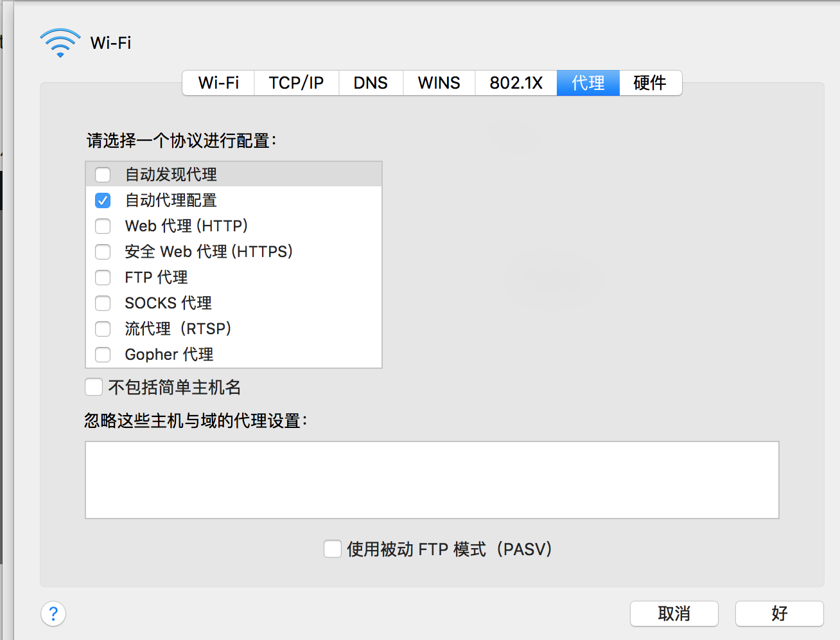Enable FTP 代理 checkbox
This screenshot has height=640, width=840.
[103, 278]
